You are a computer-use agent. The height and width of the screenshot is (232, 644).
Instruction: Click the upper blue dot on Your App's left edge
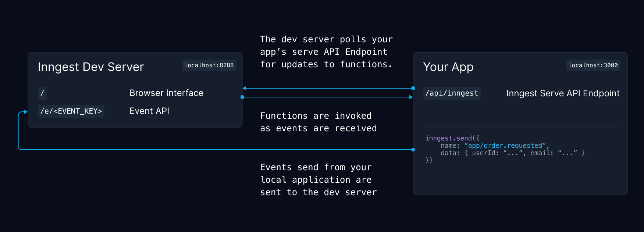pyautogui.click(x=413, y=88)
